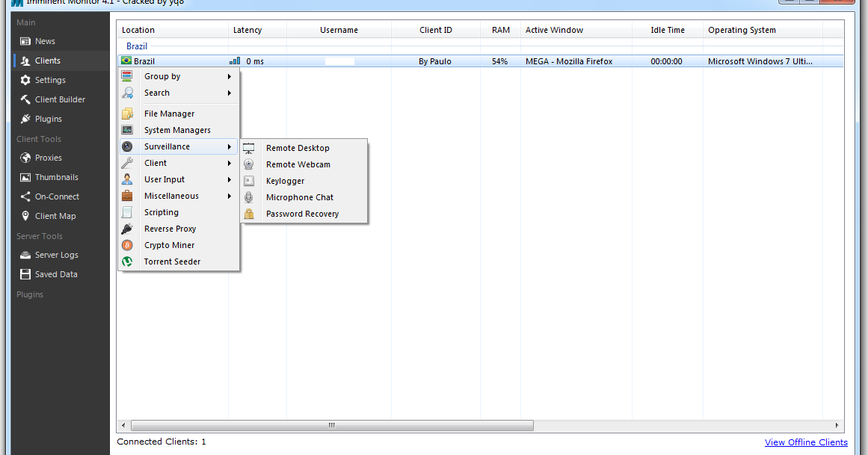The height and width of the screenshot is (455, 868).
Task: Click the Keylogger icon in submenu
Action: (x=249, y=181)
